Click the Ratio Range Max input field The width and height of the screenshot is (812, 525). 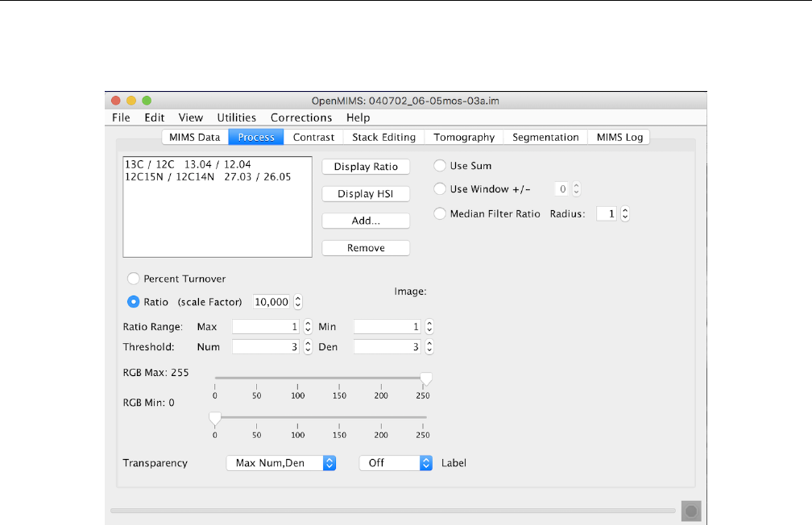[266, 327]
